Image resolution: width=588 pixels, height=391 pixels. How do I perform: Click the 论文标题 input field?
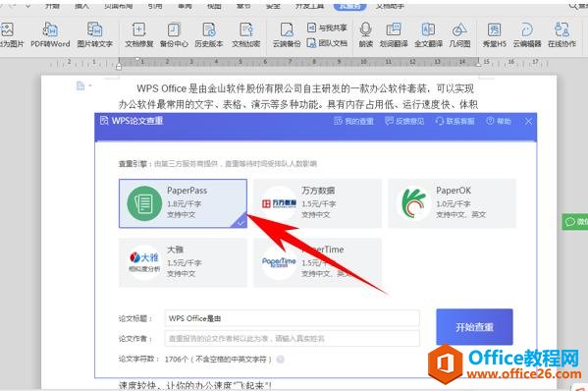(x=293, y=318)
